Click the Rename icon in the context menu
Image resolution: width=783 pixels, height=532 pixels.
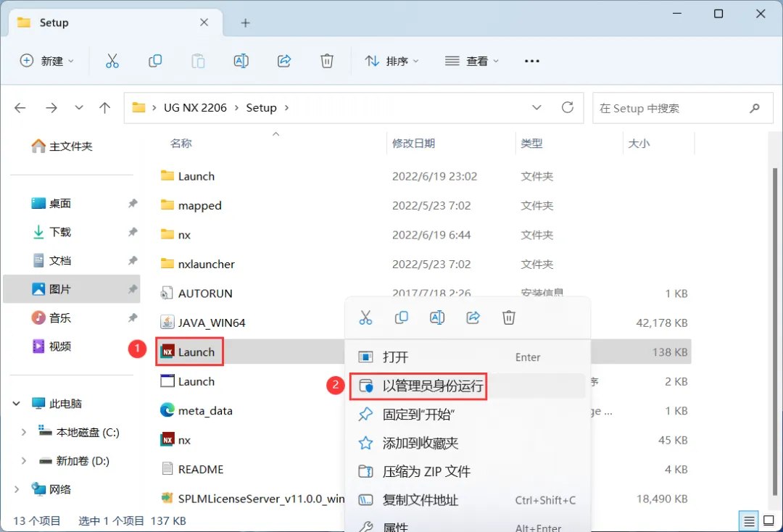pos(437,317)
